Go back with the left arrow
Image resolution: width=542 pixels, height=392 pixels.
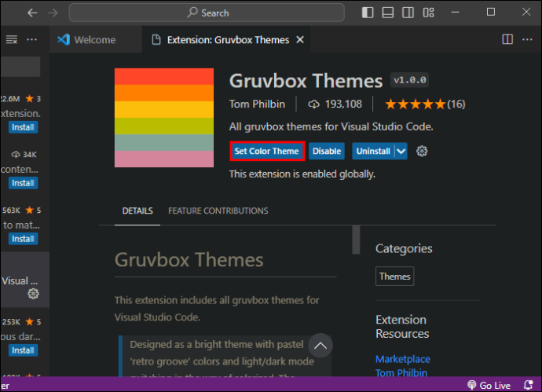coord(32,13)
